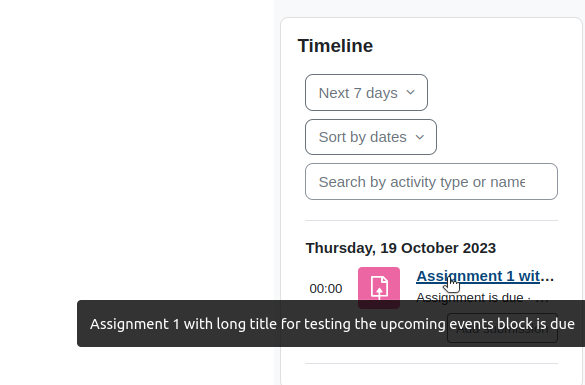The height and width of the screenshot is (385, 585).
Task: Click the words Sort by dates in the selector
Action: coord(363,137)
